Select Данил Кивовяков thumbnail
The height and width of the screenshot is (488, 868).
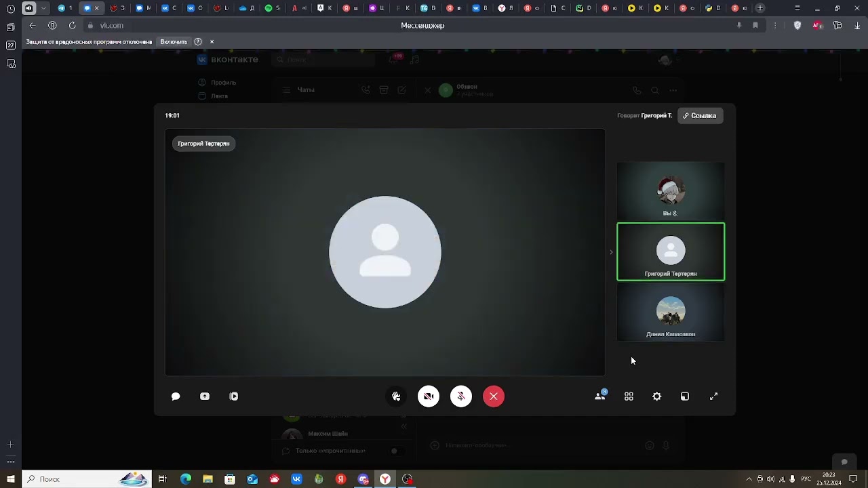(671, 312)
